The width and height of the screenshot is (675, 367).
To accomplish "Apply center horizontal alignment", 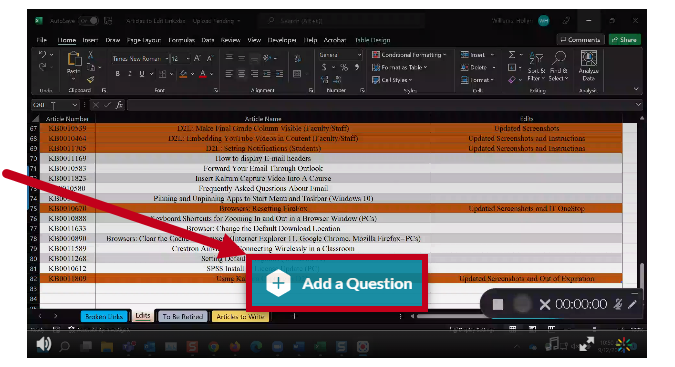I will point(242,74).
